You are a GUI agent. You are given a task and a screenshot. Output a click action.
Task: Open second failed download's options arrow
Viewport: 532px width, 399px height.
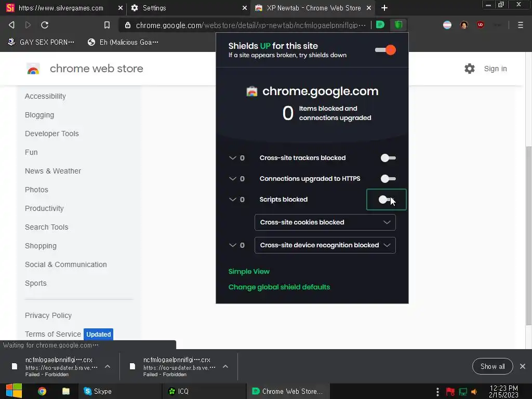point(225,366)
